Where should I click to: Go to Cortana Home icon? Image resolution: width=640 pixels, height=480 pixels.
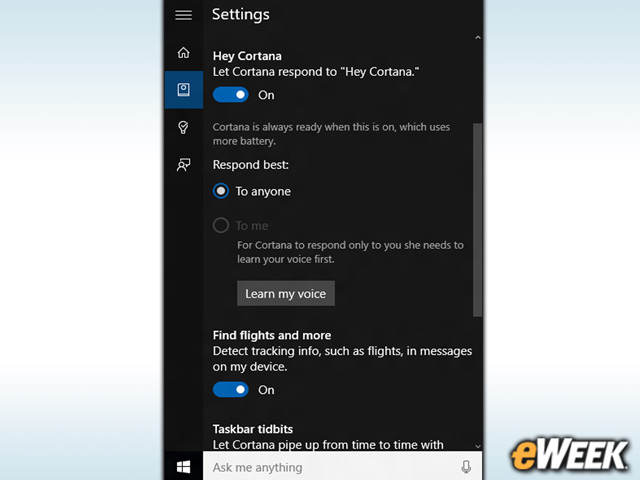pos(183,53)
